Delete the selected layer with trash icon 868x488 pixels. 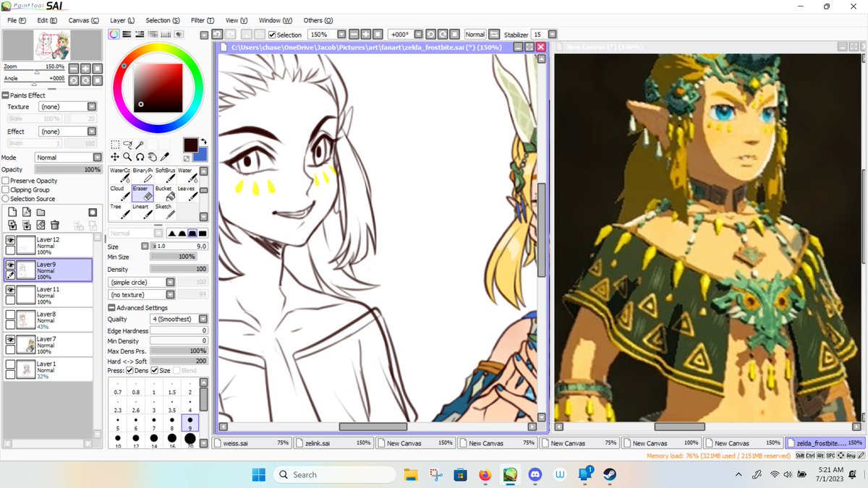coord(55,226)
